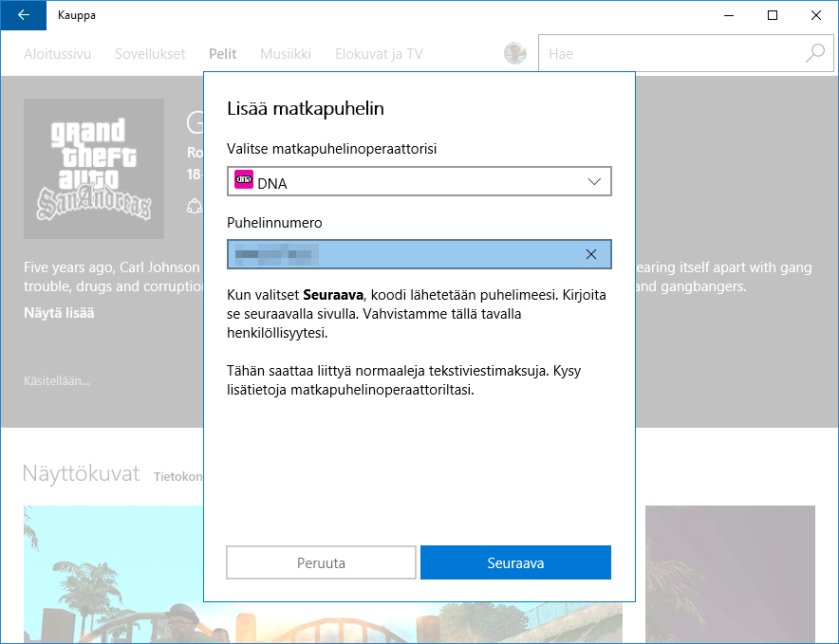The height and width of the screenshot is (644, 839).
Task: Expand the mobile operator dropdown showing DNA
Action: click(x=419, y=182)
